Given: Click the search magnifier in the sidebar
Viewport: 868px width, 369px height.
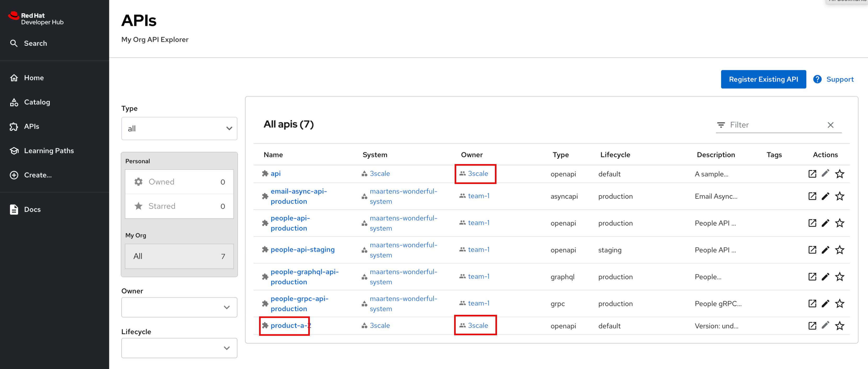Looking at the screenshot, I should 14,43.
